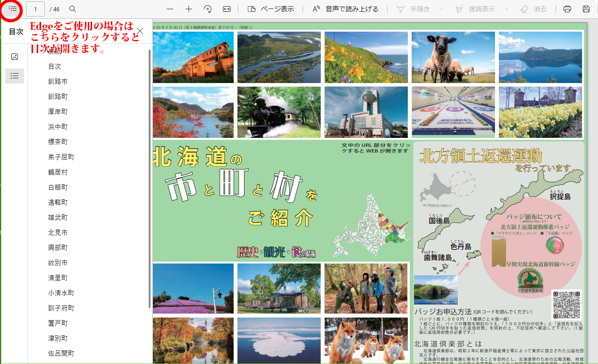The width and height of the screenshot is (598, 364).
Task: Jump to 佐呂間町 in the outline
Action: tap(61, 354)
